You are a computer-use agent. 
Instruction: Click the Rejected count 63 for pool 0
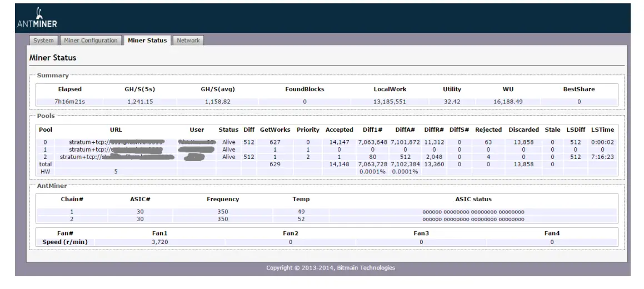[x=488, y=142]
